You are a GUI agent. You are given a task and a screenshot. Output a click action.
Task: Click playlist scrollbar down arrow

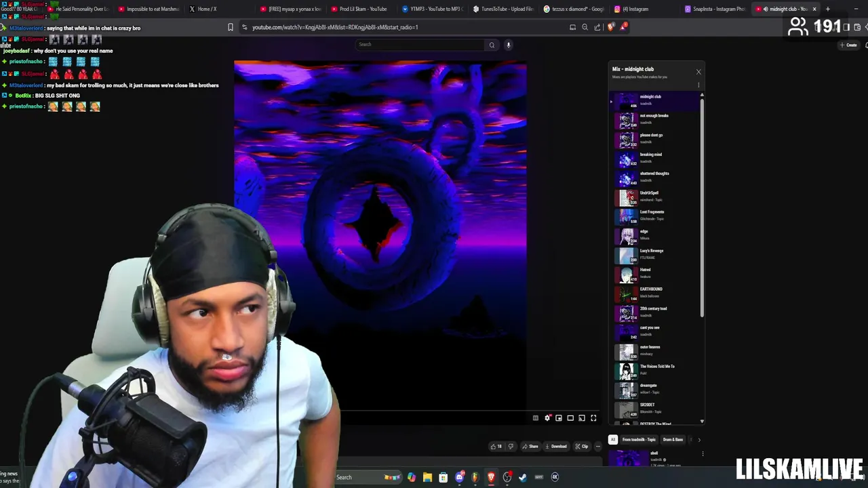click(702, 422)
